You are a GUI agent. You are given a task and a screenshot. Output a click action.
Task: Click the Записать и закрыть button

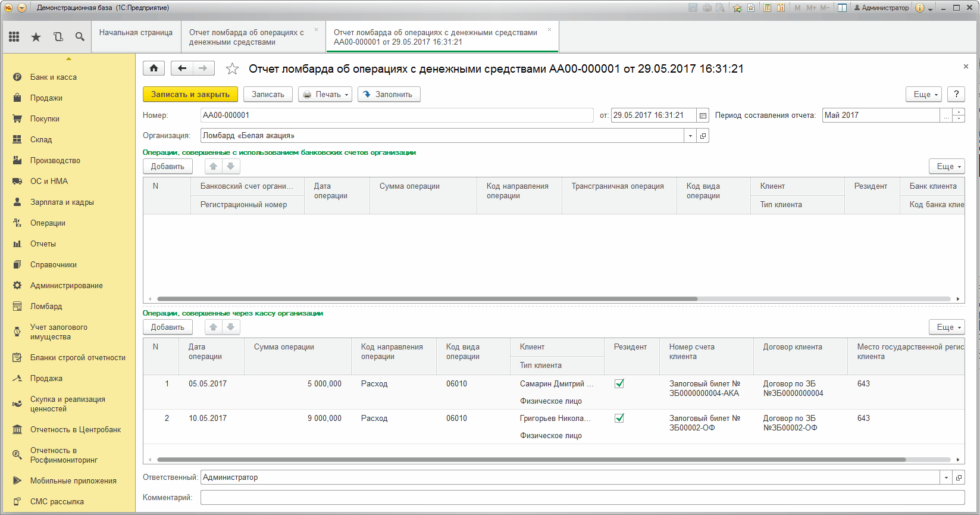190,94
